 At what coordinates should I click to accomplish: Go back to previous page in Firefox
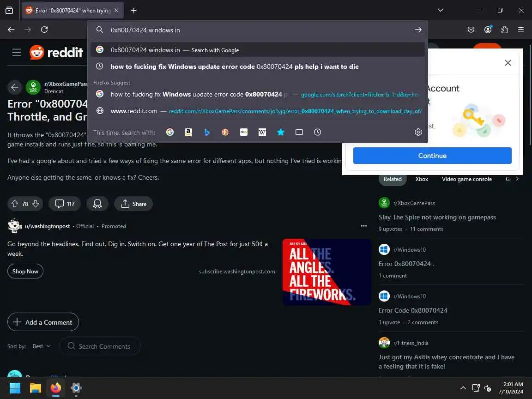pos(11,30)
